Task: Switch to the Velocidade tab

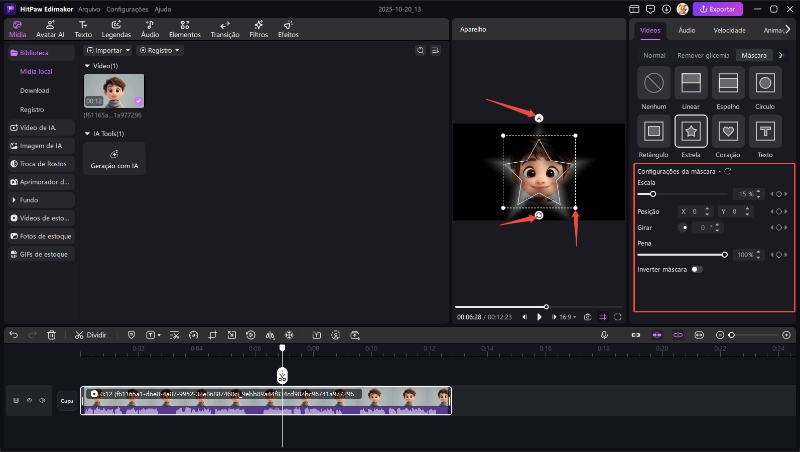Action: point(728,31)
